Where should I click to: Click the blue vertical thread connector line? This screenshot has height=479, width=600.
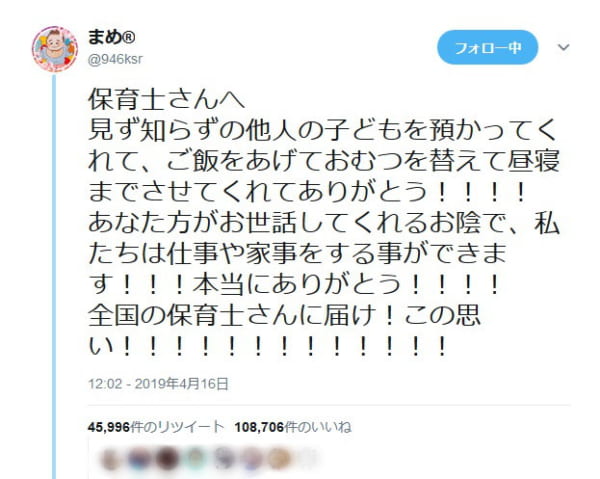pos(54,276)
